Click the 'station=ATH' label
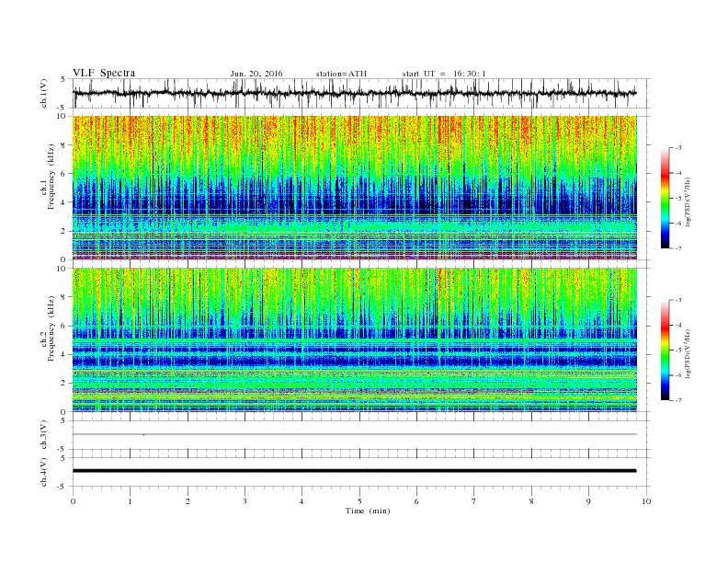728x563 pixels. click(341, 74)
